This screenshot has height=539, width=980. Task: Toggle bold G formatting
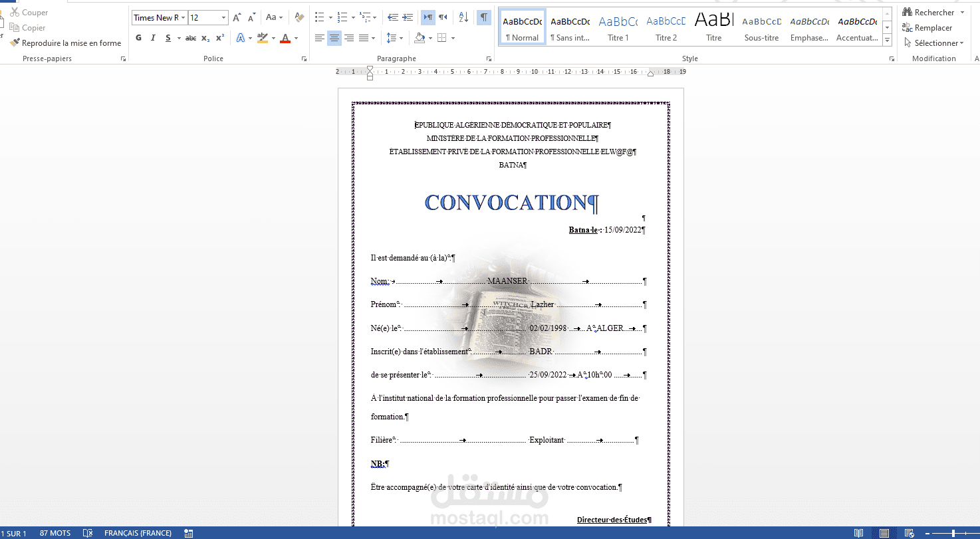[138, 38]
